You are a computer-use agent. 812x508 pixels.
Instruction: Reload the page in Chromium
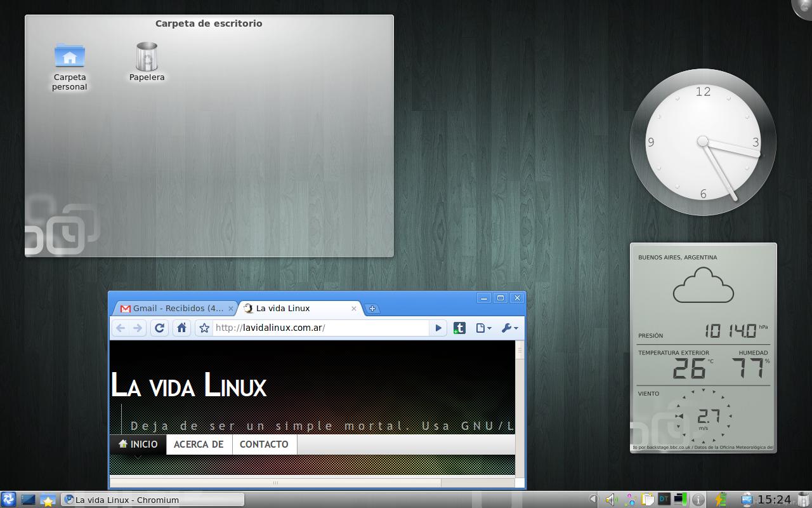pos(160,328)
